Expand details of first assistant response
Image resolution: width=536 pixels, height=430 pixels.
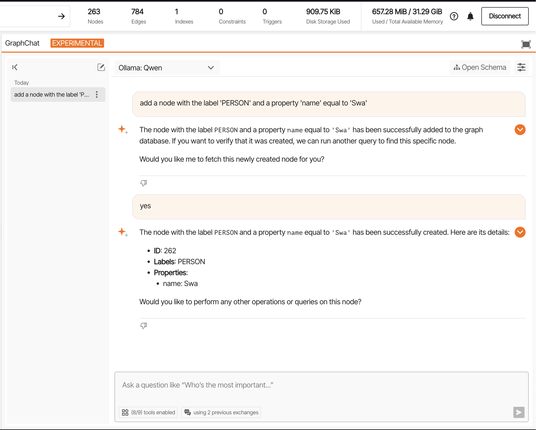click(x=520, y=130)
